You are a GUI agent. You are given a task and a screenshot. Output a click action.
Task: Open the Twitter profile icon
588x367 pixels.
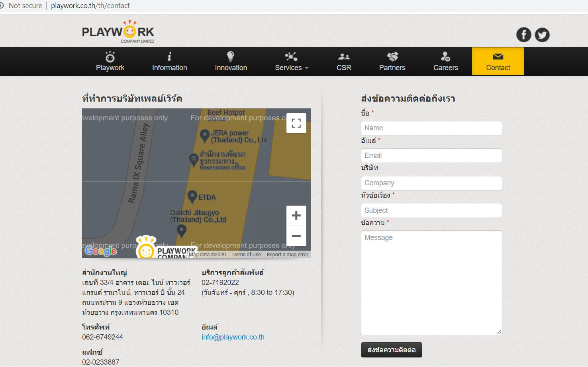pyautogui.click(x=542, y=35)
